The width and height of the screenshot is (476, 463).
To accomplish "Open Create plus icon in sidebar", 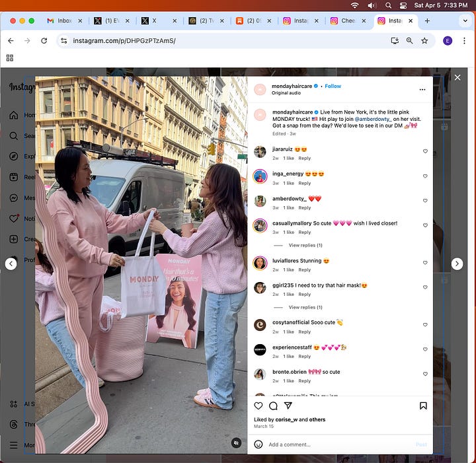I will coord(13,239).
